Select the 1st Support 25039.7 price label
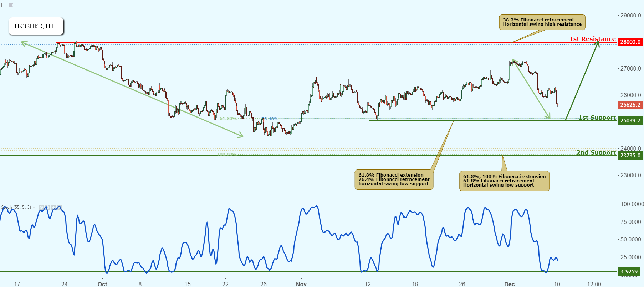This screenshot has height=287, width=644. pos(630,121)
